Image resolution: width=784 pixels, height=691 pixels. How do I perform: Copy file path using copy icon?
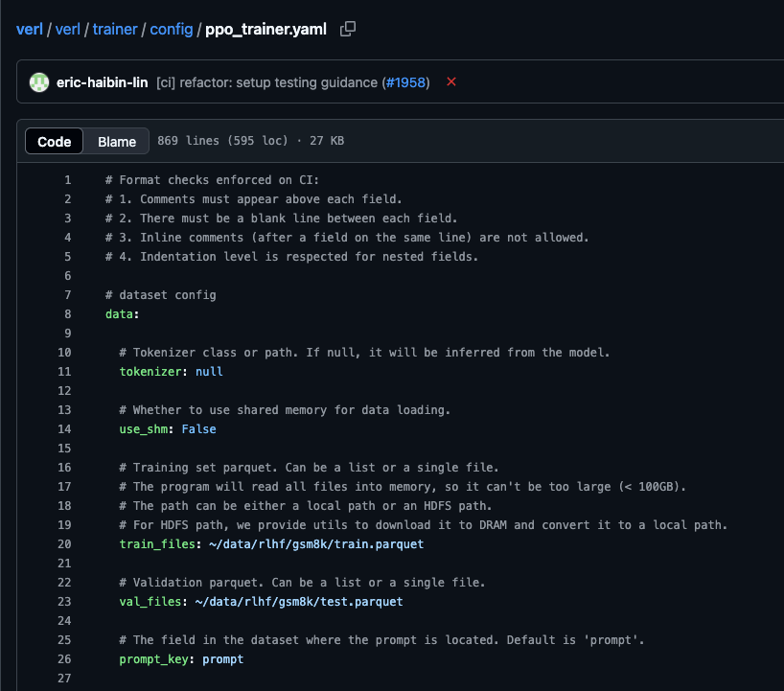click(348, 29)
